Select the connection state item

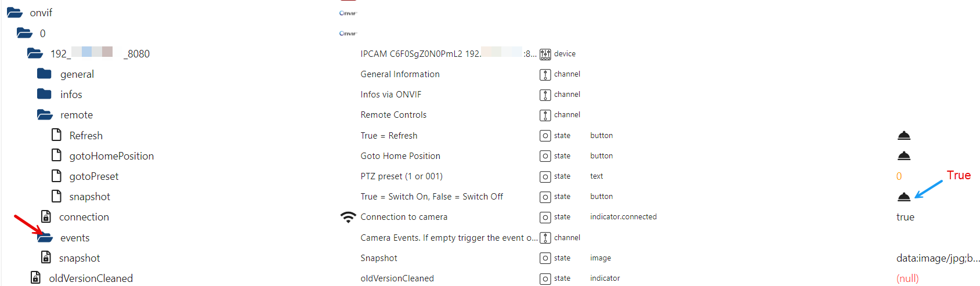(84, 217)
